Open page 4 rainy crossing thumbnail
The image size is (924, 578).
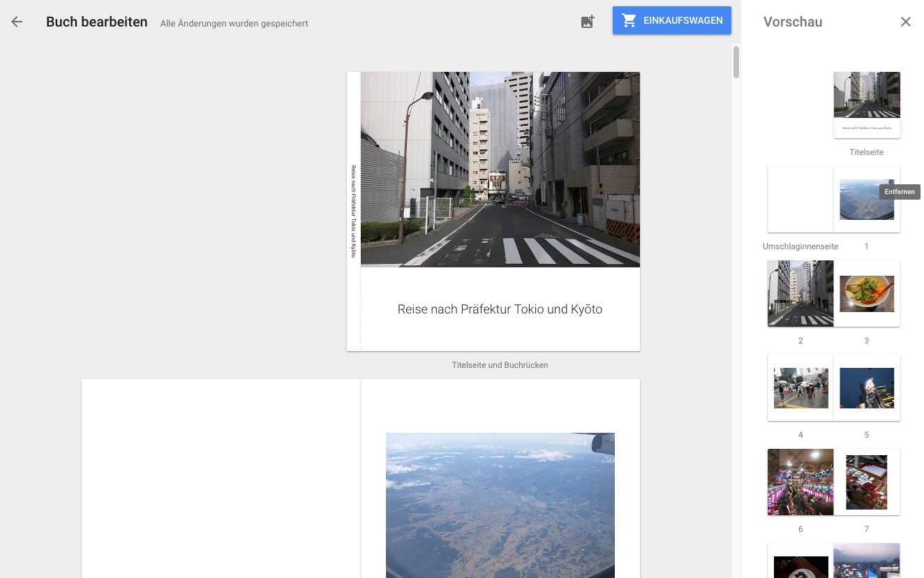[x=800, y=387]
